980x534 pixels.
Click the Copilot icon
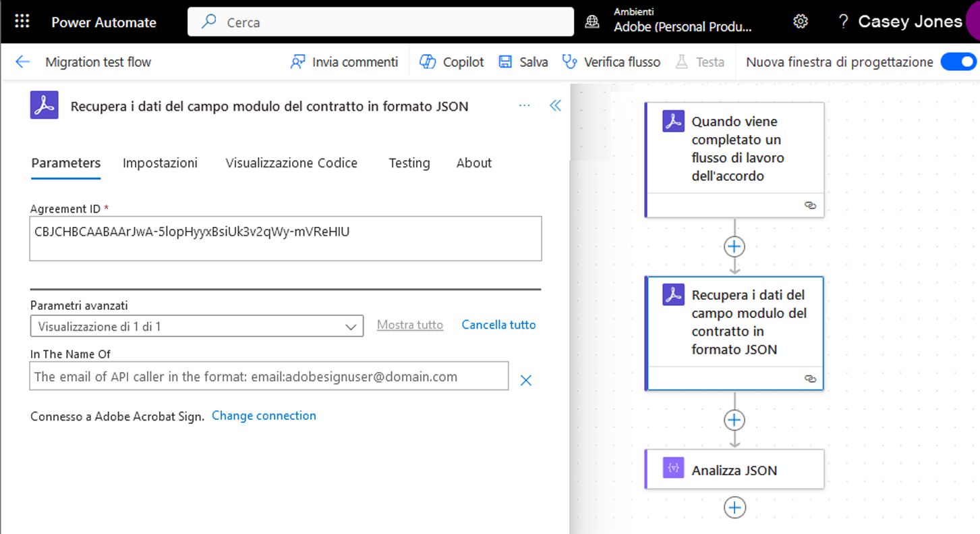point(428,62)
